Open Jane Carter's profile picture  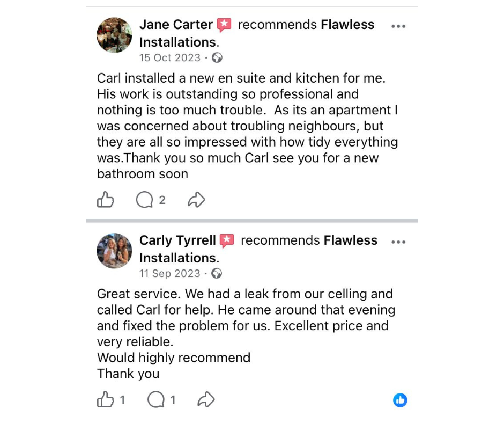(x=114, y=35)
